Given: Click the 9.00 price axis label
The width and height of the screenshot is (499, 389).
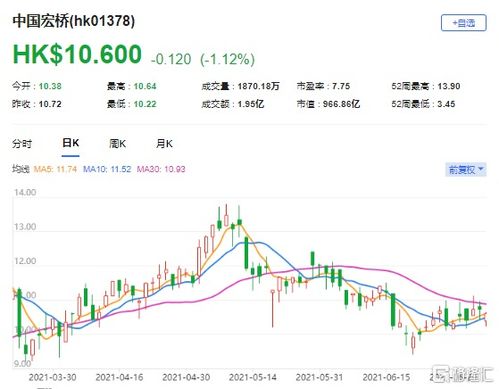Looking at the screenshot, I should click(x=22, y=363).
